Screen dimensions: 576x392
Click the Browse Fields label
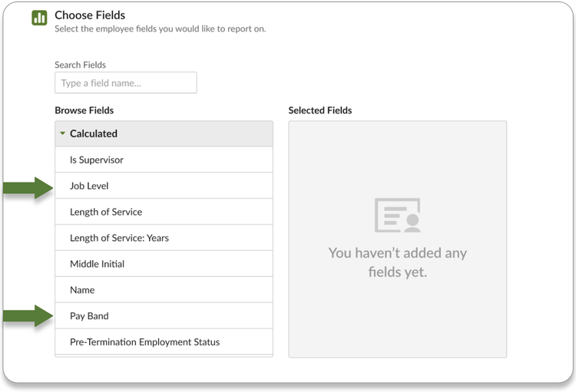click(84, 110)
